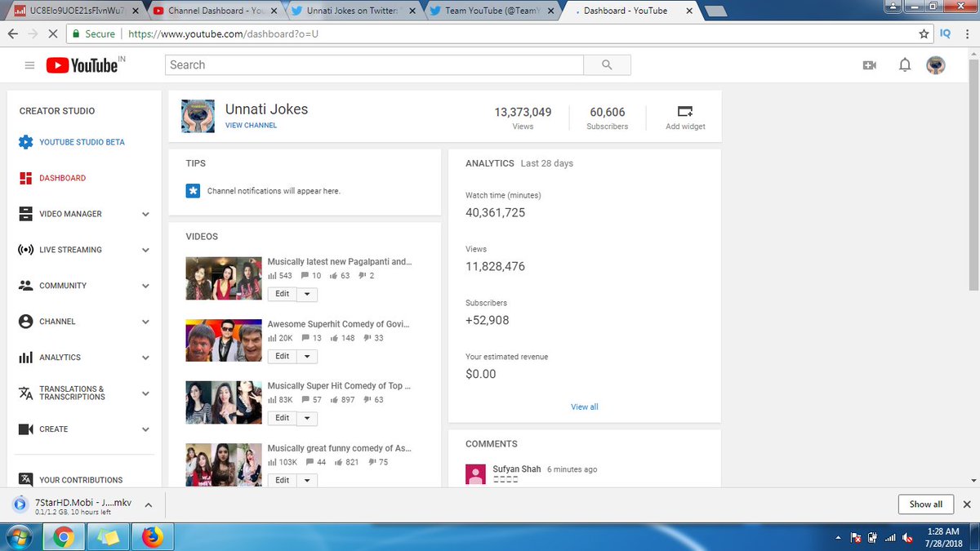Open Firefox from the taskbar
Image resolution: width=980 pixels, height=551 pixels.
pyautogui.click(x=152, y=537)
